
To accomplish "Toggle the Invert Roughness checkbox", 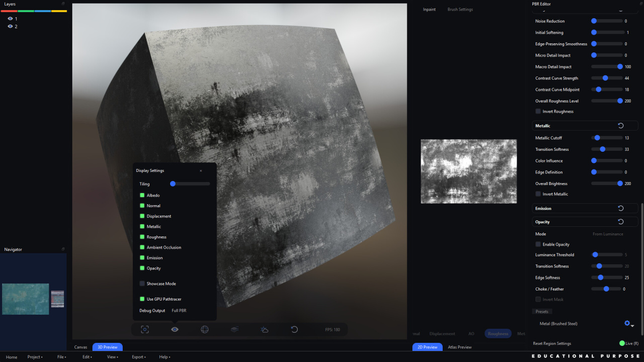I will 538,112.
